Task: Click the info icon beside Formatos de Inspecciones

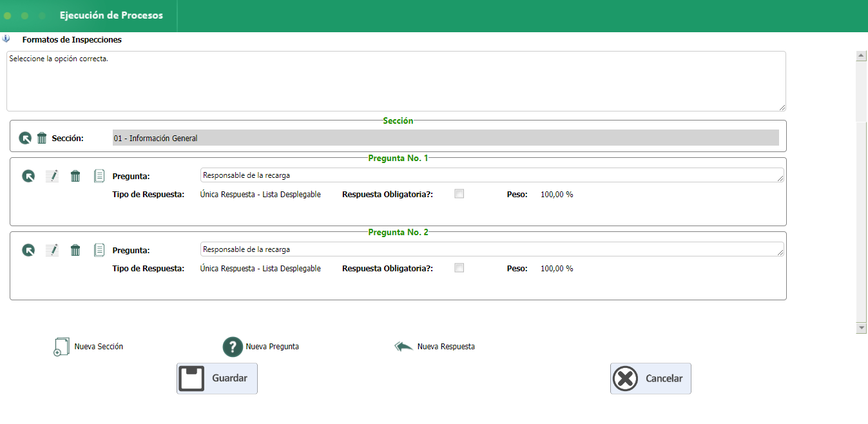Action: tap(6, 39)
